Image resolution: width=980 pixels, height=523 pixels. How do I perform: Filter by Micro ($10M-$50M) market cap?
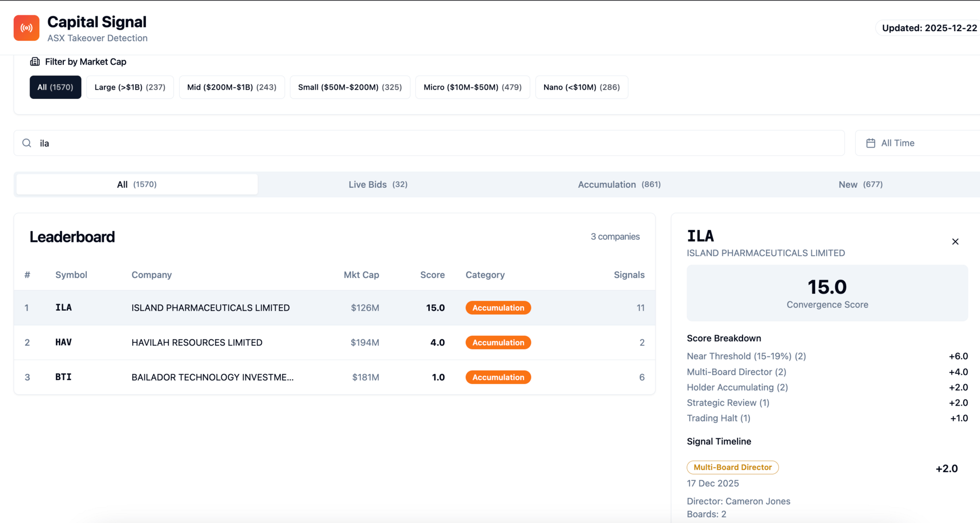[472, 87]
